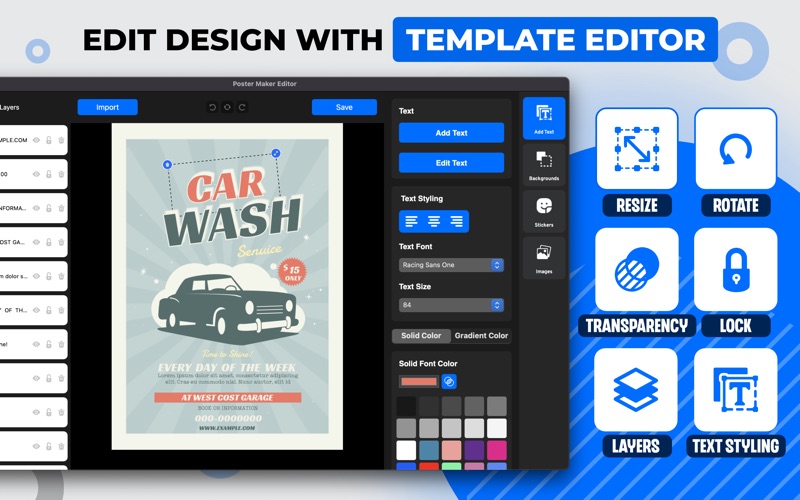Save the poster design
The image size is (800, 500).
pyautogui.click(x=344, y=107)
